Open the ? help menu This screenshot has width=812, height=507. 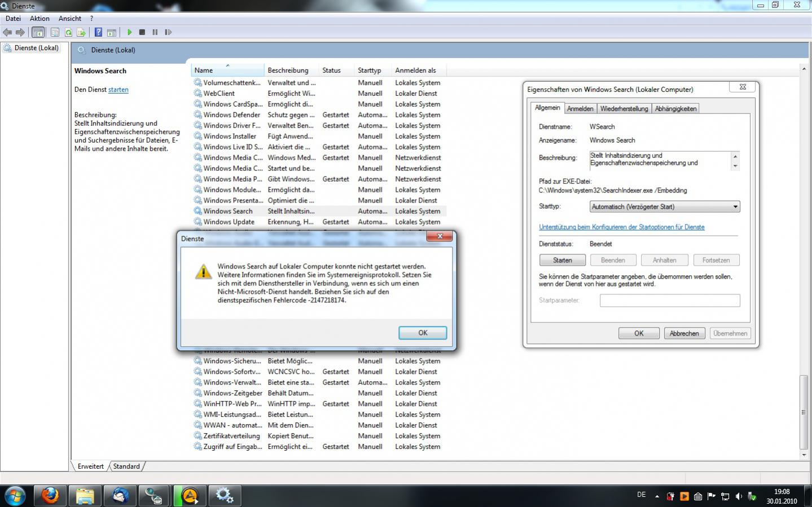coord(91,19)
